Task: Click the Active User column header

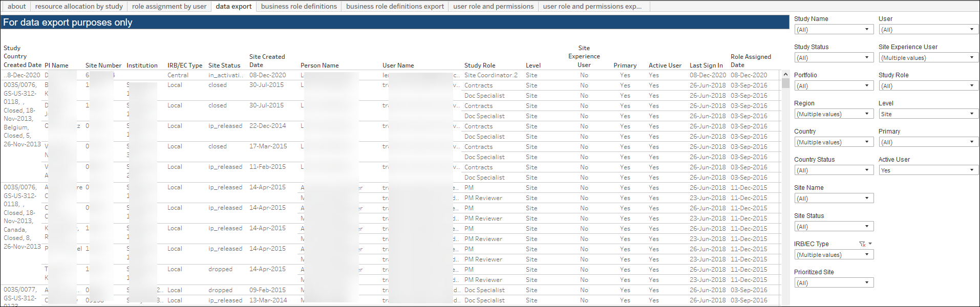Action: (665, 65)
